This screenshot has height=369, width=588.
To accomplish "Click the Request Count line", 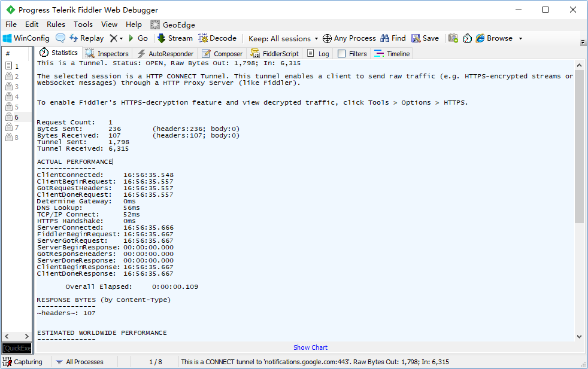I will coord(75,123).
